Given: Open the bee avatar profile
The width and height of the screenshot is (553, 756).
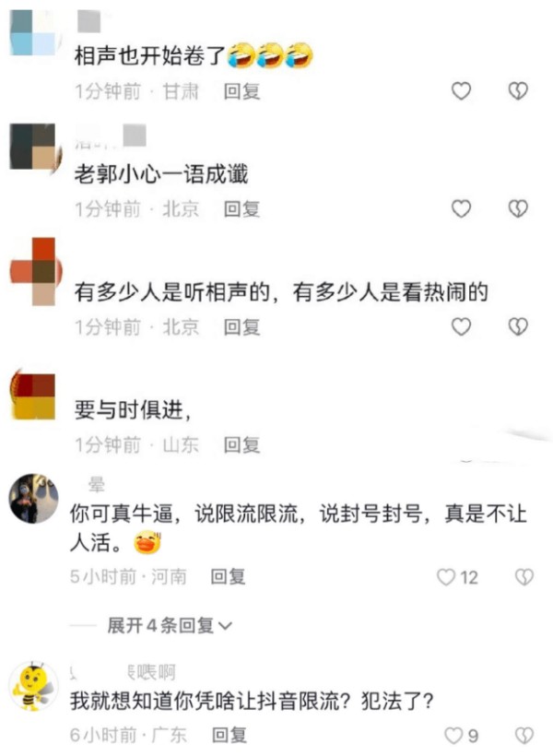Looking at the screenshot, I should (33, 686).
